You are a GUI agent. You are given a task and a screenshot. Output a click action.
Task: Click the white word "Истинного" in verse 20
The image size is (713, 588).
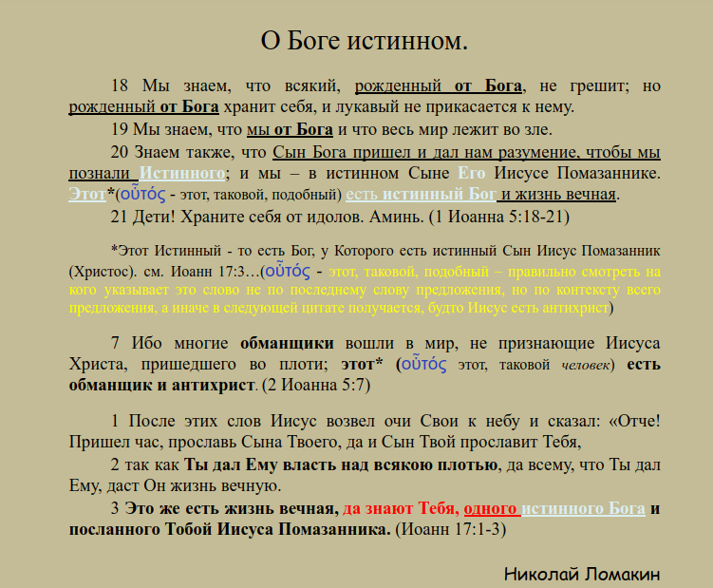coord(182,174)
